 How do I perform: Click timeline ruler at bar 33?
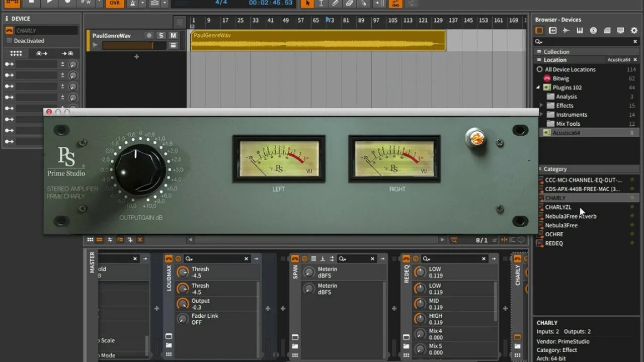255,21
